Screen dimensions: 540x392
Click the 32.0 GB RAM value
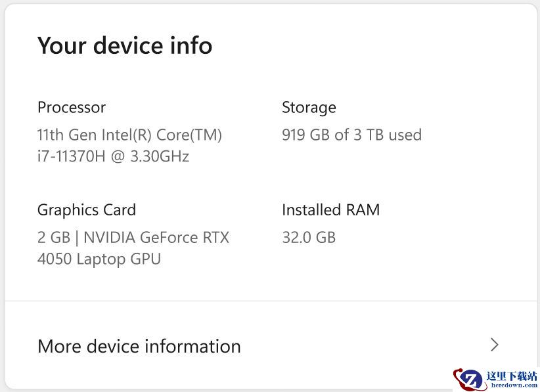(x=309, y=238)
